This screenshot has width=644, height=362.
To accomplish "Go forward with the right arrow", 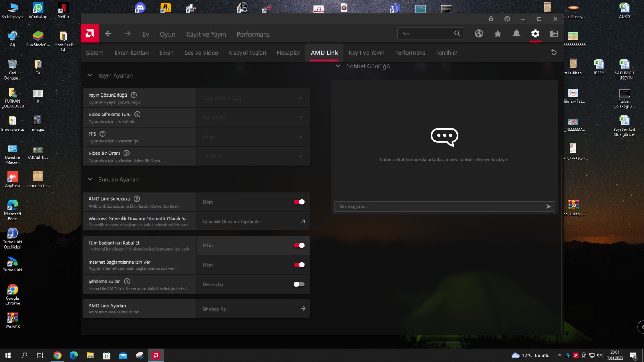I will (x=127, y=34).
